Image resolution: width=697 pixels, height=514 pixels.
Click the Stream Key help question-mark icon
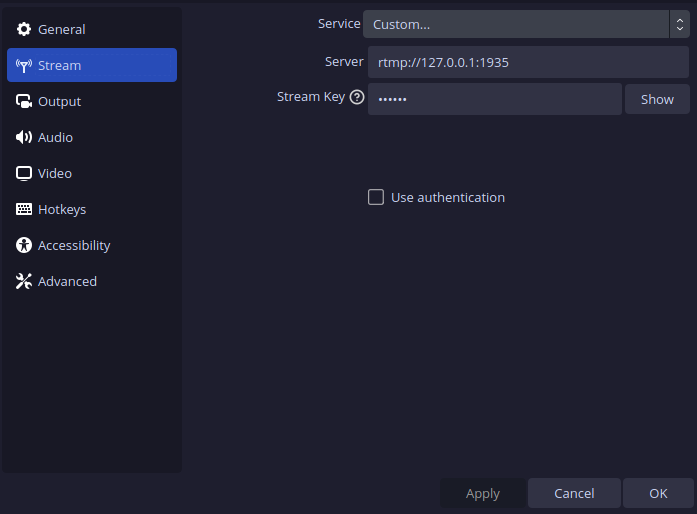point(357,98)
